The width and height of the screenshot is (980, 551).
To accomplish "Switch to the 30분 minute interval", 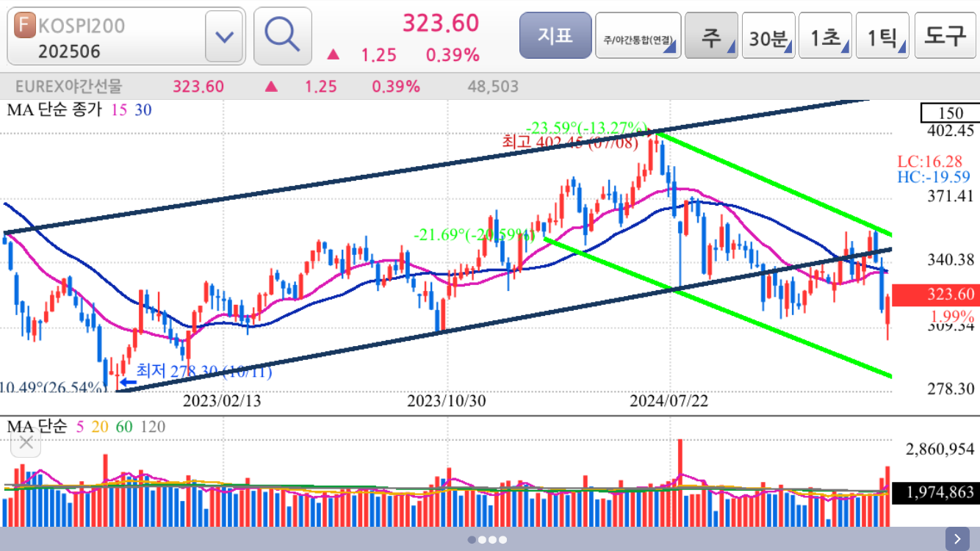I will click(x=768, y=36).
